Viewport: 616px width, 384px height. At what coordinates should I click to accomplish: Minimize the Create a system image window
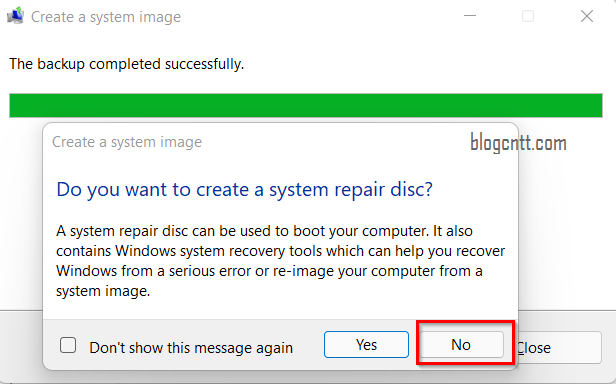[470, 16]
